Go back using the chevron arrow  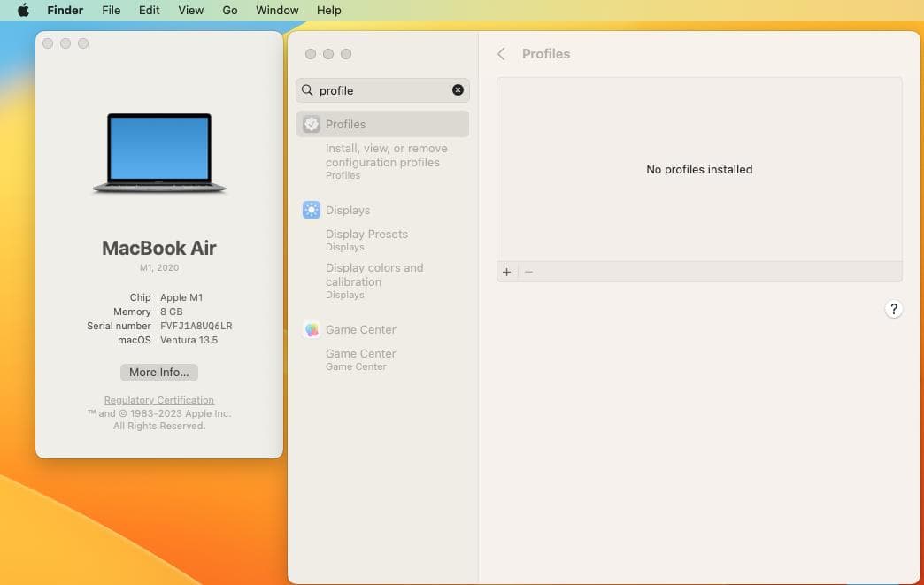(x=501, y=54)
